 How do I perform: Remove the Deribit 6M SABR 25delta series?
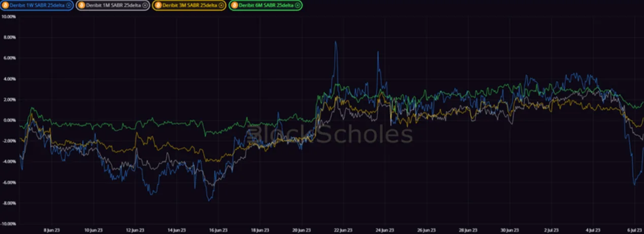(298, 5)
